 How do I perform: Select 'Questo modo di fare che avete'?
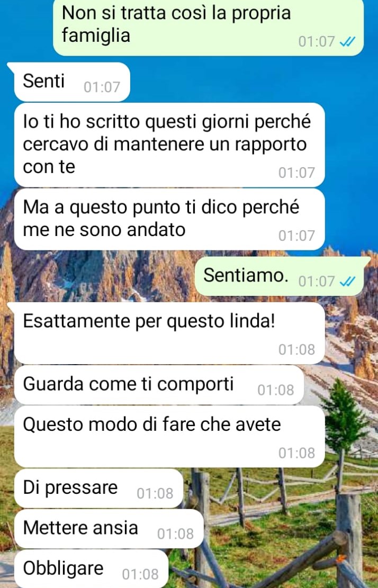click(169, 437)
